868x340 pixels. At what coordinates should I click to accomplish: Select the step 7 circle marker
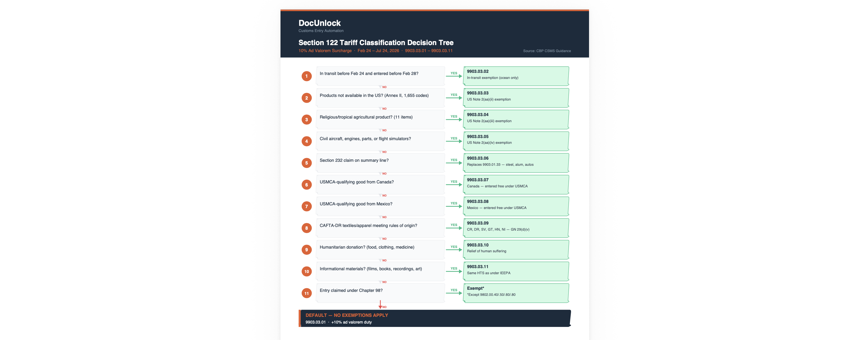coord(306,206)
